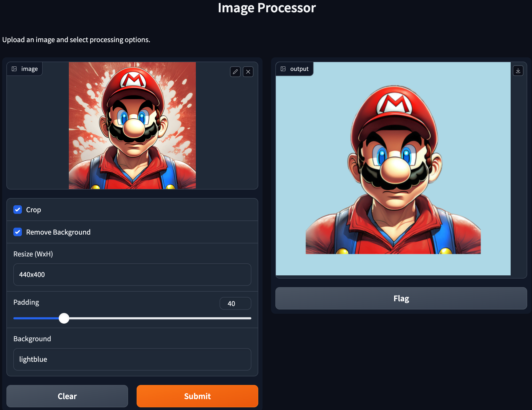Viewport: 532px width, 410px height.
Task: Submit the image for processing
Action: [x=197, y=396]
